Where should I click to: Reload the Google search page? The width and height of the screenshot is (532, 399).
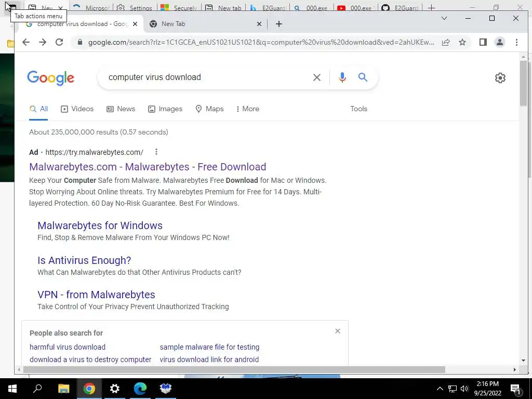point(59,42)
